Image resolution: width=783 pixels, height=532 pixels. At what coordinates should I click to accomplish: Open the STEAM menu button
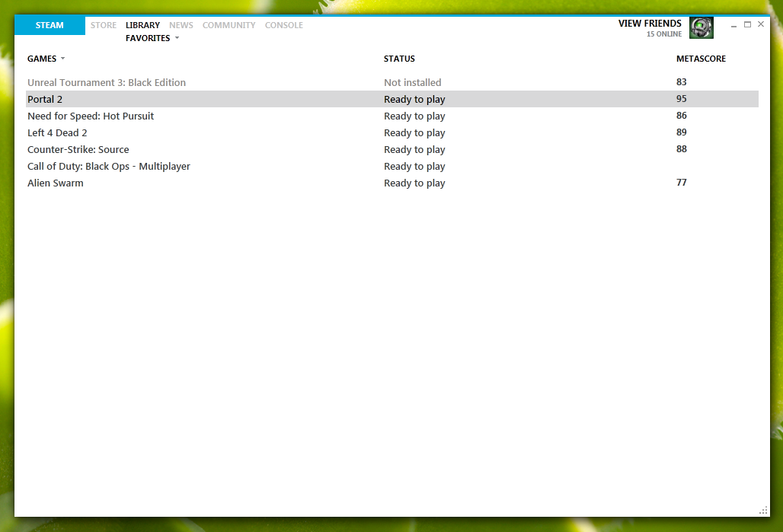[50, 25]
